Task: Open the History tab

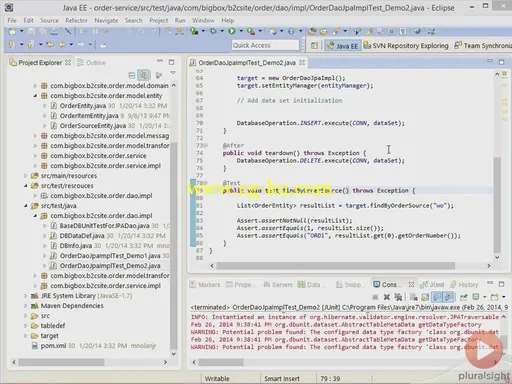Action: click(464, 285)
